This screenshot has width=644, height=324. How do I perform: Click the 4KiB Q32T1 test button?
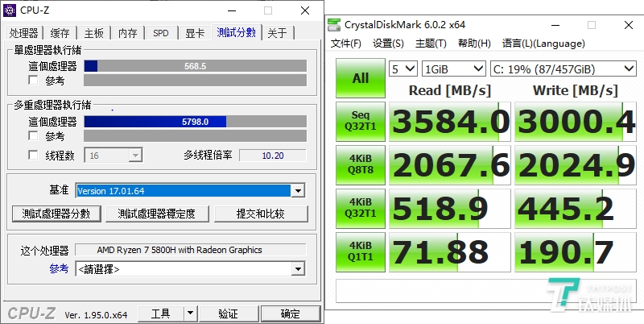point(361,208)
